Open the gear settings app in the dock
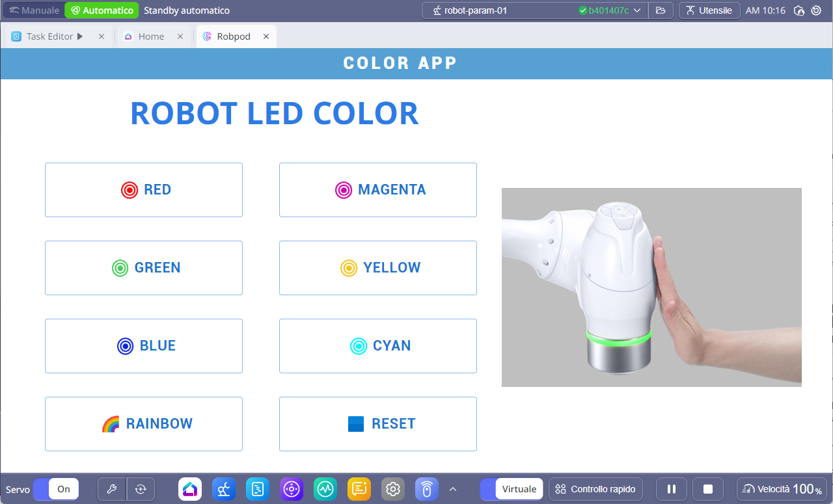The height and width of the screenshot is (504, 833). point(393,489)
